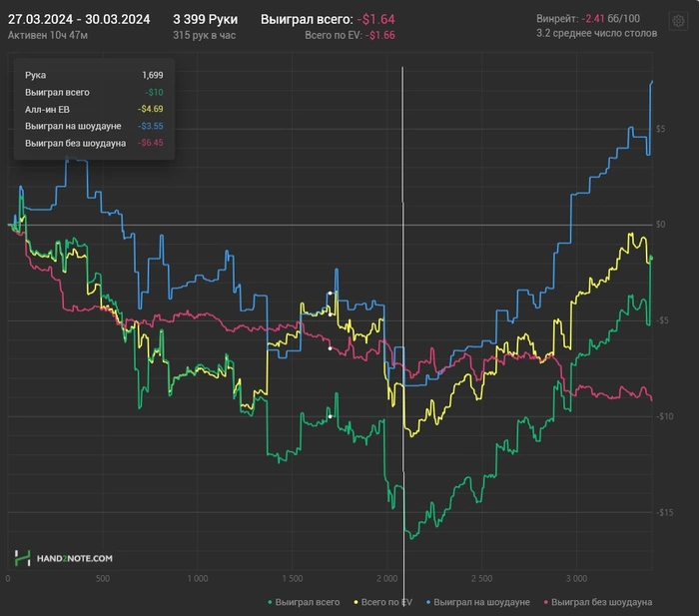699x616 pixels.
Task: Click 'Выиграл без шоудауна' row in tooltip
Action: 94,143
